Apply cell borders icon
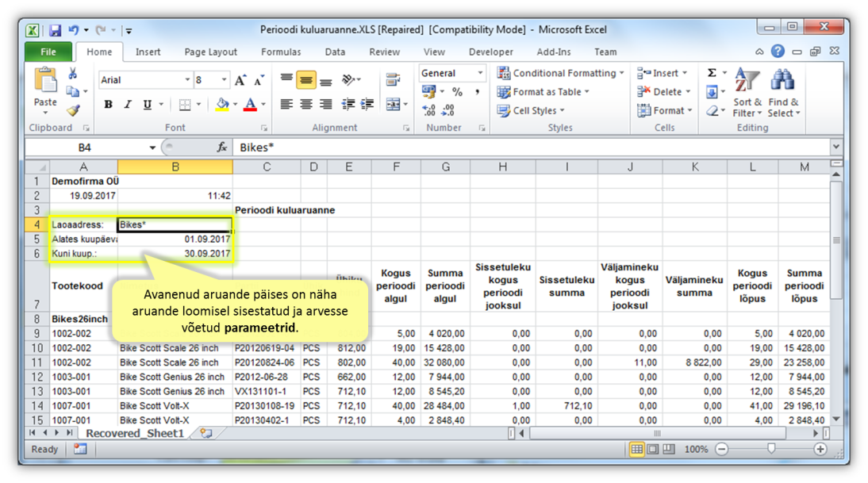 pos(185,105)
